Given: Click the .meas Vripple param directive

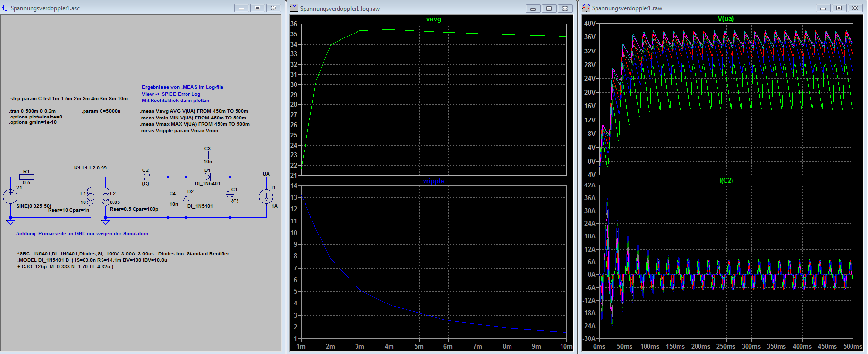Looking at the screenshot, I should coord(179,131).
